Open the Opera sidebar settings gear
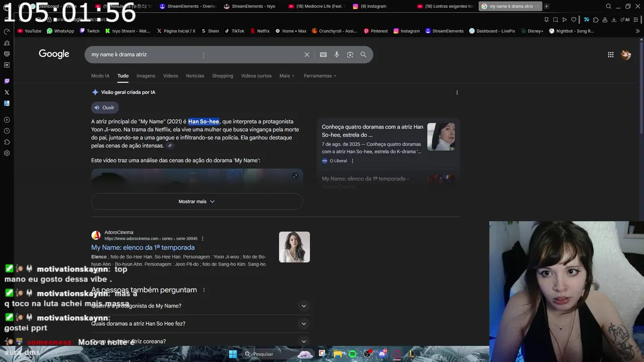This screenshot has height=362, width=644. tap(7, 153)
